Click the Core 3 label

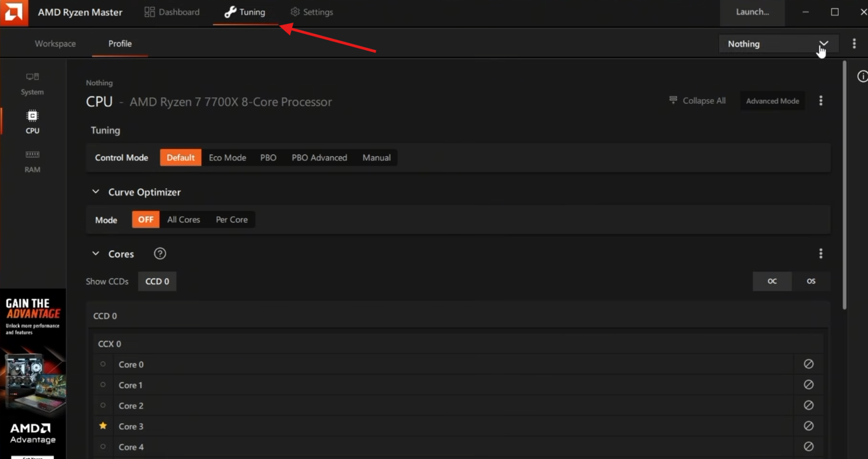pos(131,426)
